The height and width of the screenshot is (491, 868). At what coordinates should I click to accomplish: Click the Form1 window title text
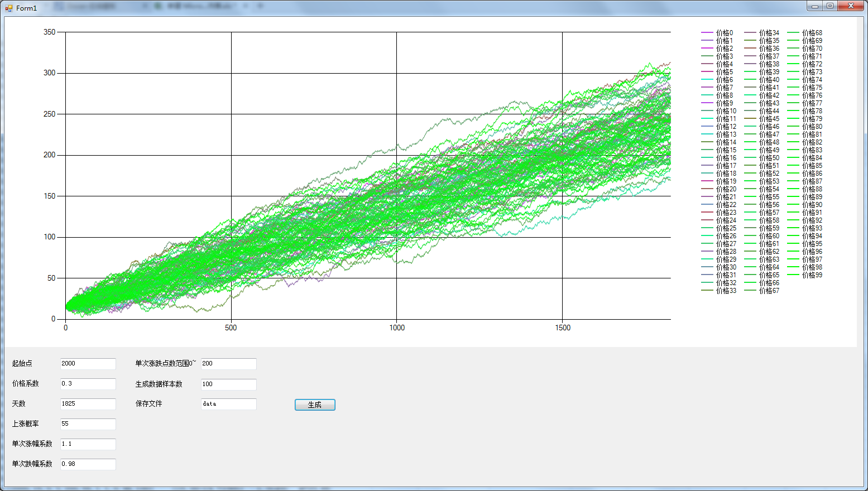(26, 8)
